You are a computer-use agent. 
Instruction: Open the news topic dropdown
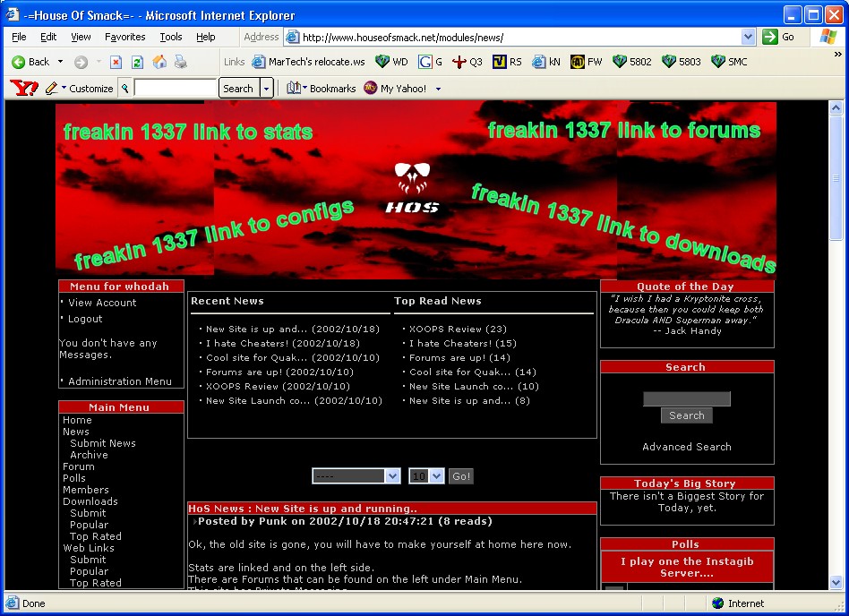tap(393, 476)
